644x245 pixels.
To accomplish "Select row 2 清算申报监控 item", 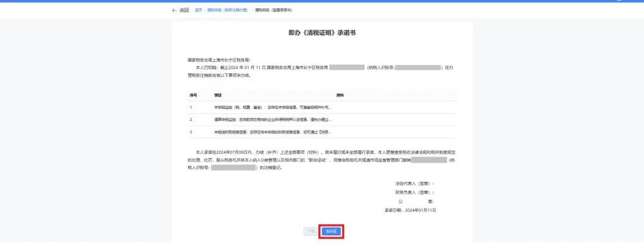I will pos(272,120).
